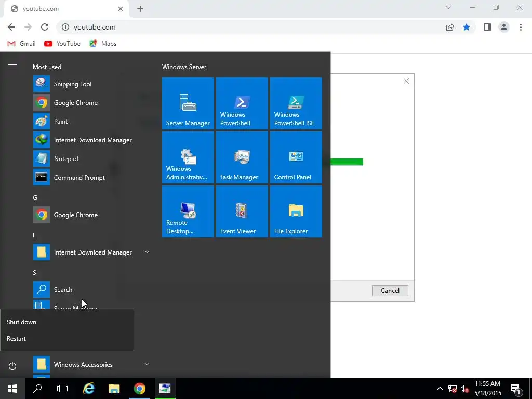The height and width of the screenshot is (399, 532).
Task: Click the bookmark star icon
Action: pyautogui.click(x=467, y=27)
